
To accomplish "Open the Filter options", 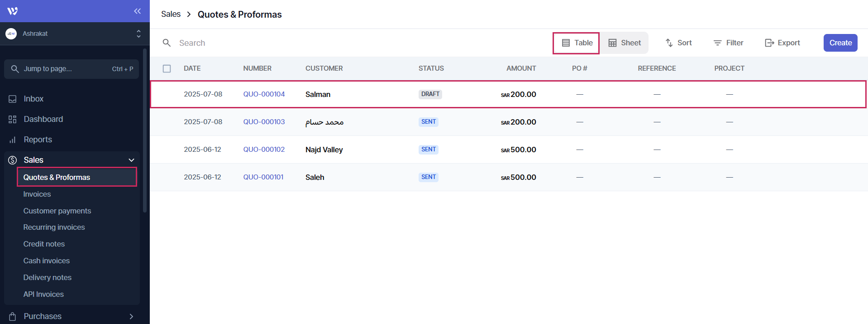I will click(728, 43).
